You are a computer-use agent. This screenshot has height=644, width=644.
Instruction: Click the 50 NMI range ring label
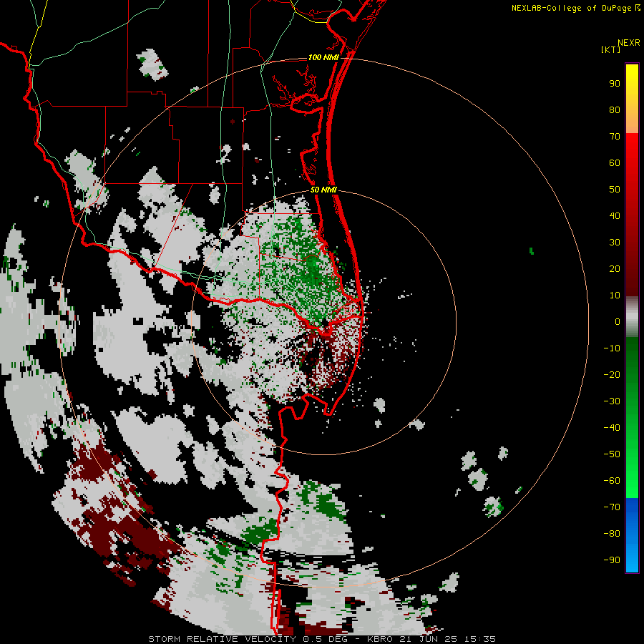coord(323,190)
